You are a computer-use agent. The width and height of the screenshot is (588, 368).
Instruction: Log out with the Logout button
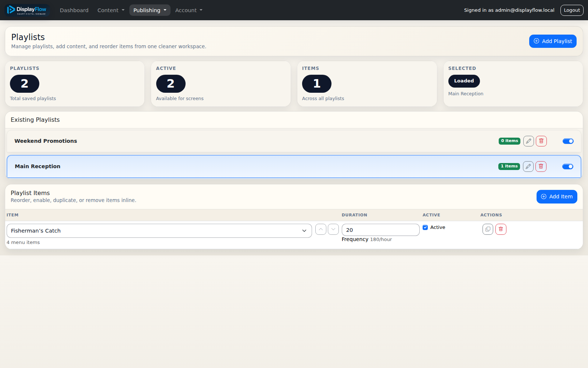(x=572, y=10)
